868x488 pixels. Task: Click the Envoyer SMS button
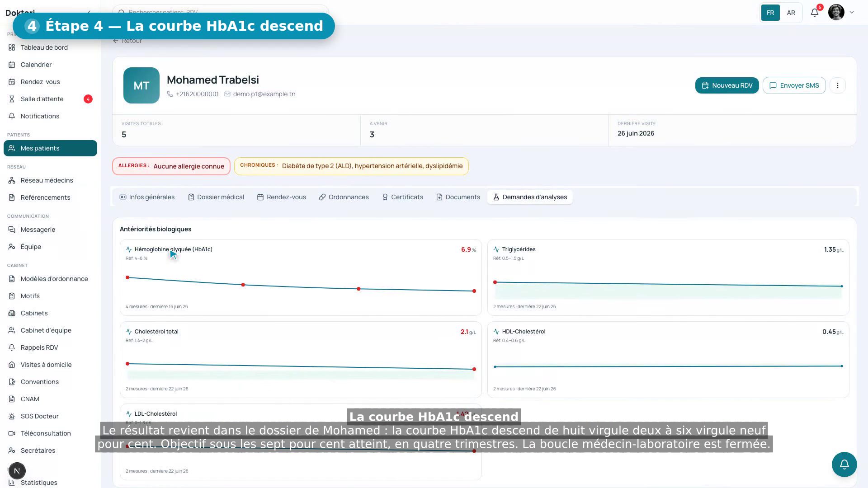(794, 85)
